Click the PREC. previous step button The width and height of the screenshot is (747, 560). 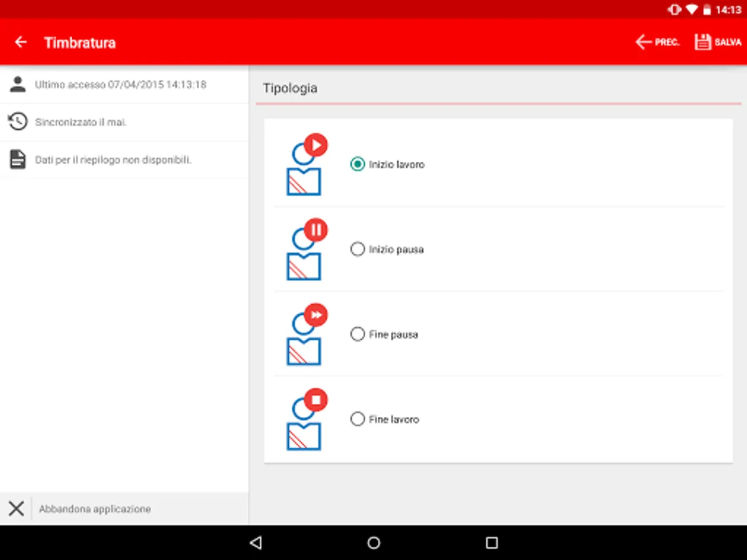[657, 42]
